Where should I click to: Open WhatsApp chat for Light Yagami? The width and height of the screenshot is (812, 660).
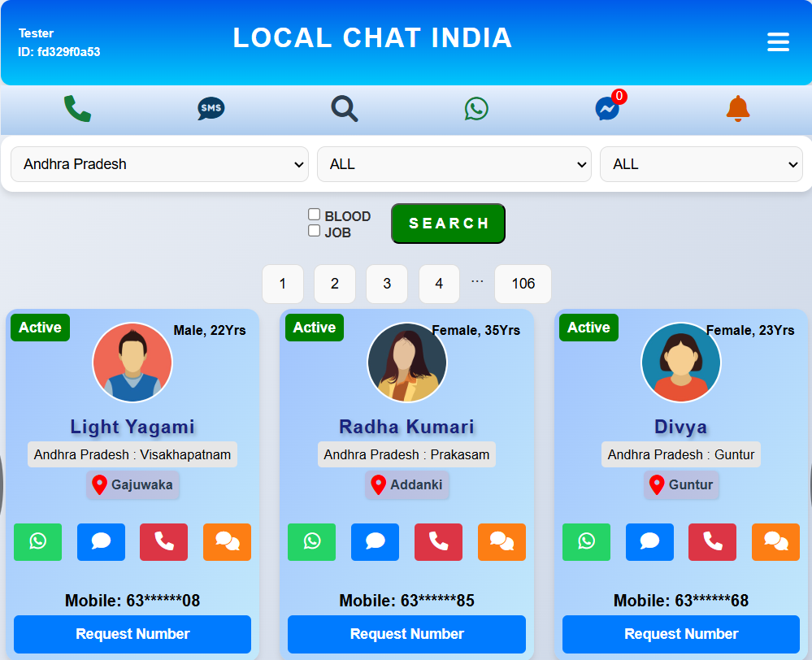(x=37, y=542)
